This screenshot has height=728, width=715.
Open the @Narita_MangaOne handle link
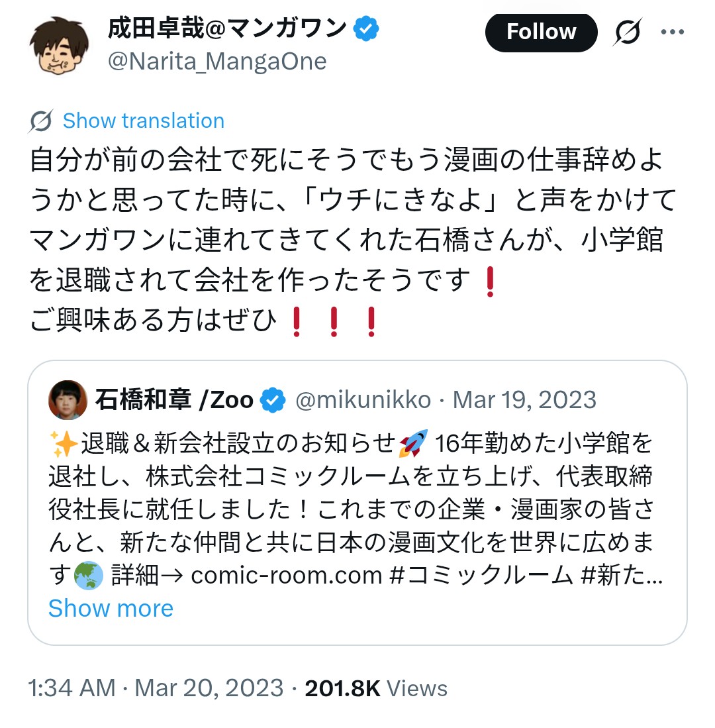point(217,62)
